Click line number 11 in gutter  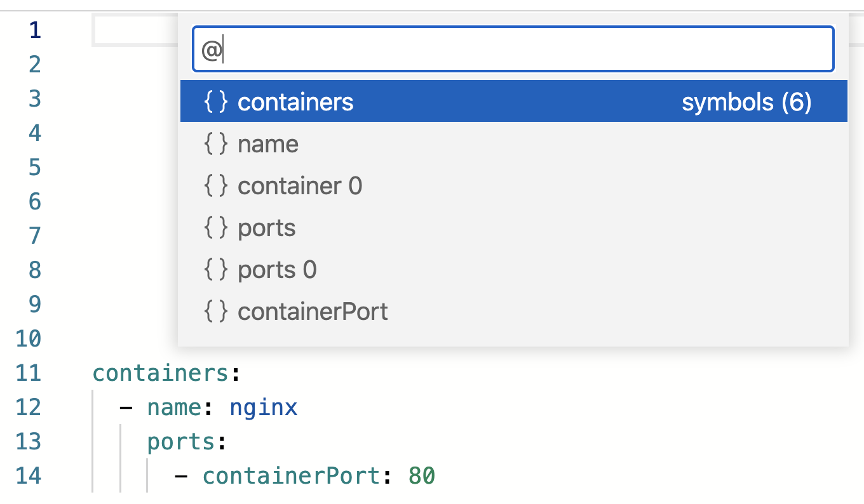click(x=29, y=373)
